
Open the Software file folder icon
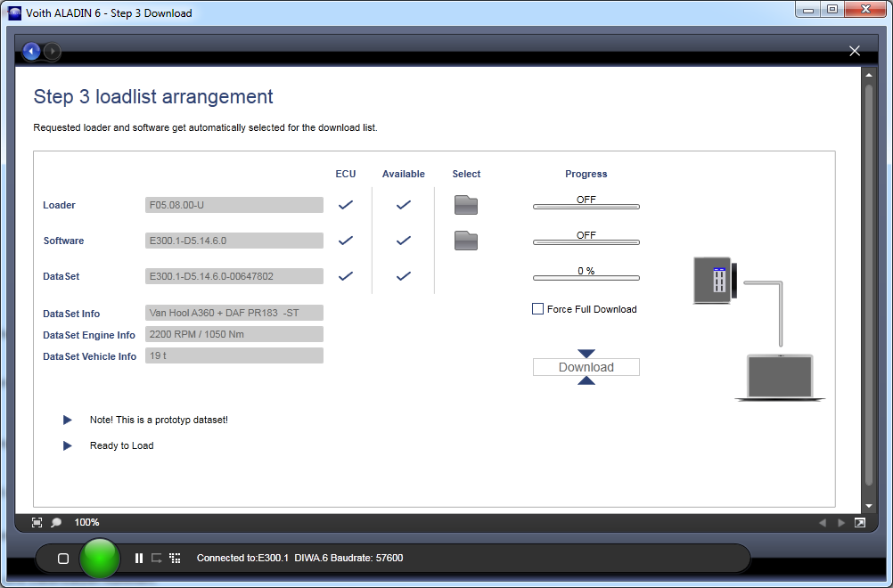pyautogui.click(x=466, y=241)
